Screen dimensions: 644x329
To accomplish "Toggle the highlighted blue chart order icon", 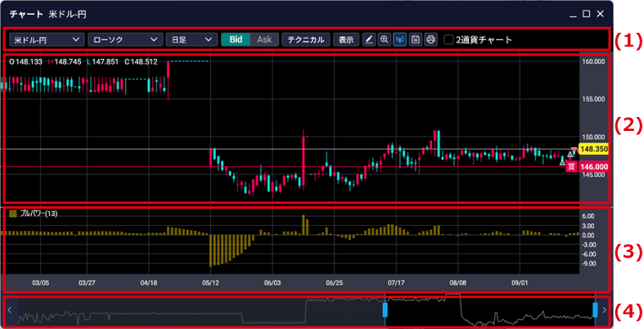I will pos(400,39).
